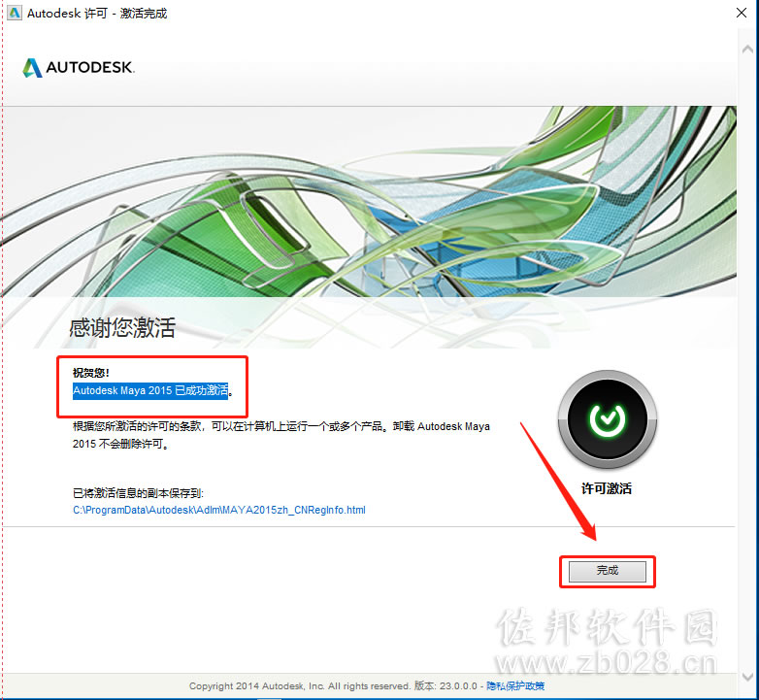The image size is (759, 700).
Task: Click the scrollbar up arrow
Action: [747, 49]
